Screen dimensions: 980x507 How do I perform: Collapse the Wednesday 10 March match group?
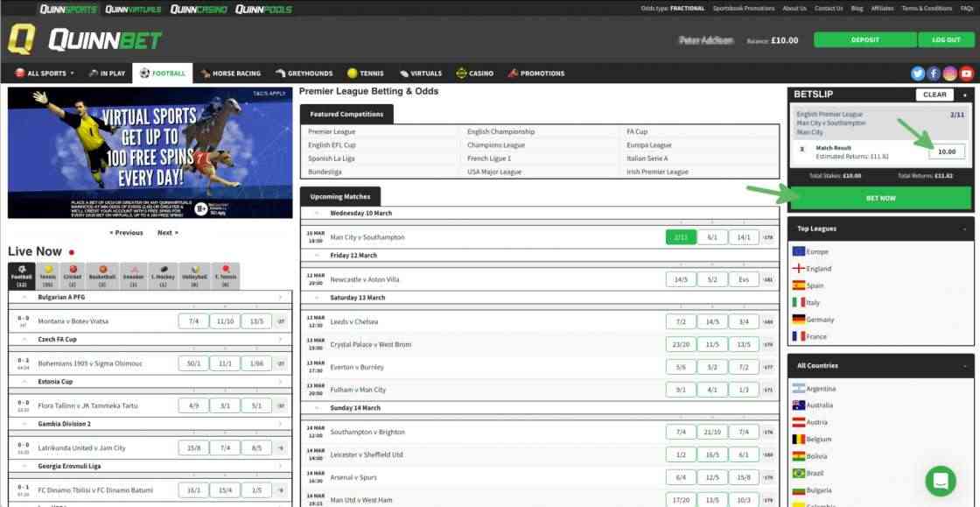click(x=314, y=213)
